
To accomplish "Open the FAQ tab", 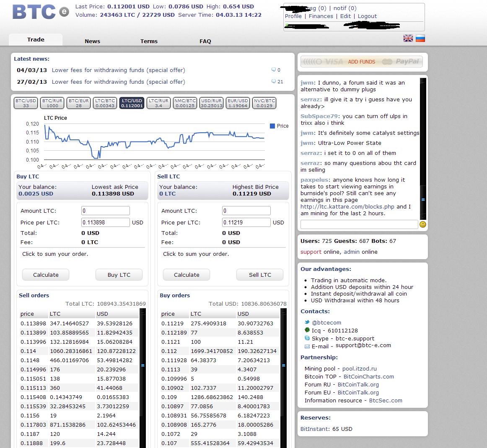I will click(x=205, y=41).
